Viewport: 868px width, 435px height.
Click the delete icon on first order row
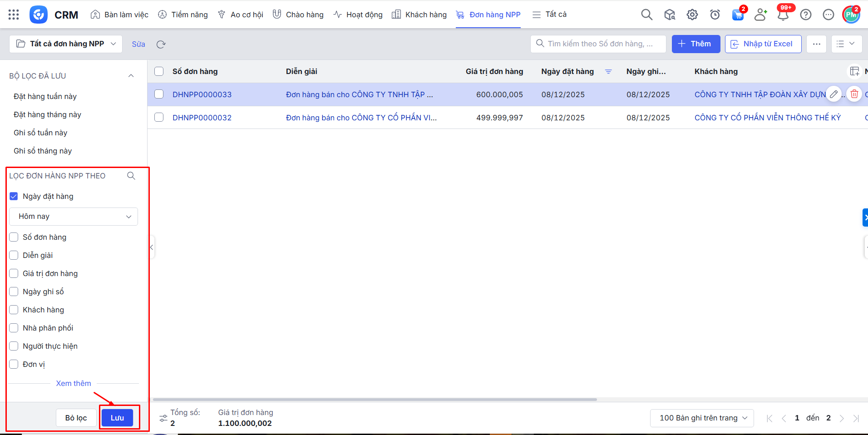[x=854, y=94]
